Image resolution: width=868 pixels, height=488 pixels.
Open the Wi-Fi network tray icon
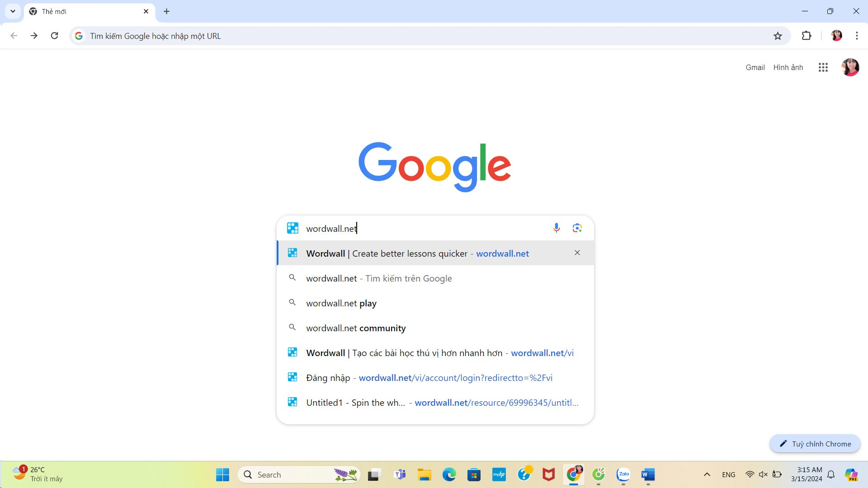coord(750,474)
